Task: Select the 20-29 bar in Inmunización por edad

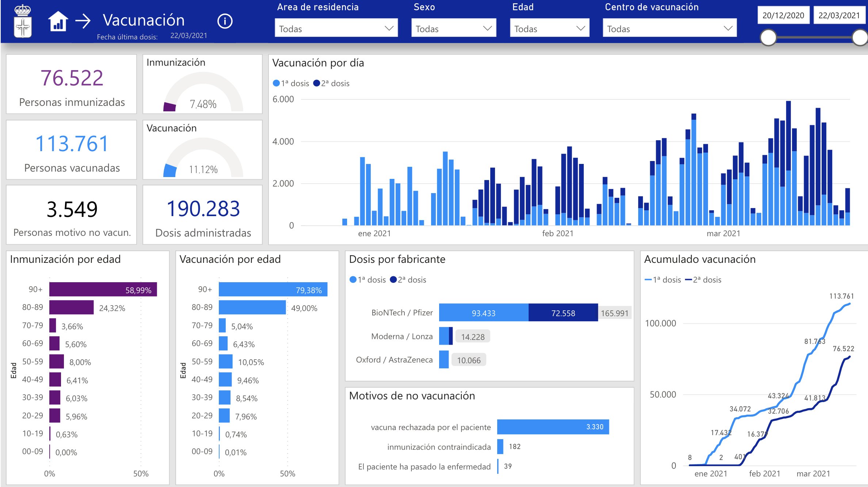Action: pos(55,415)
